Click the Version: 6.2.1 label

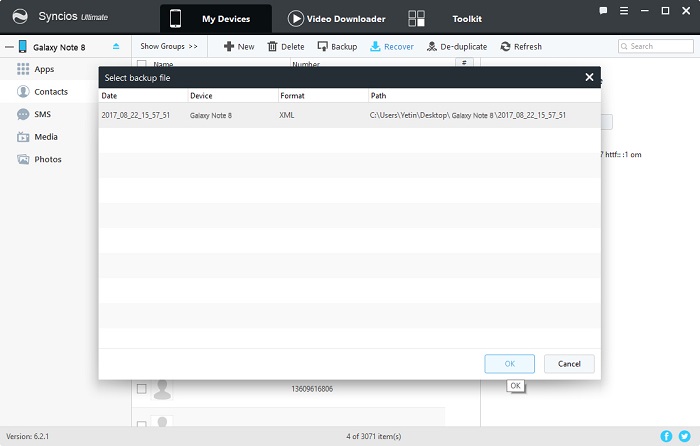tap(28, 436)
